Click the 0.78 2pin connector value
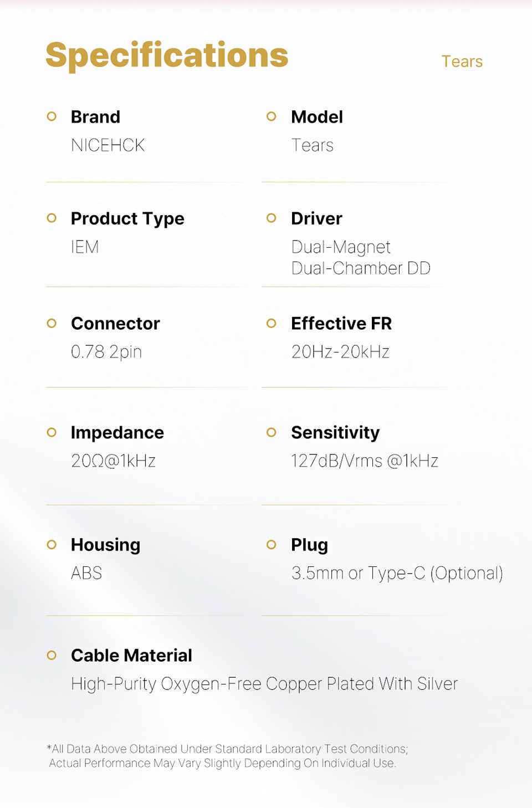Viewport: 532px width, 808px height. point(106,352)
